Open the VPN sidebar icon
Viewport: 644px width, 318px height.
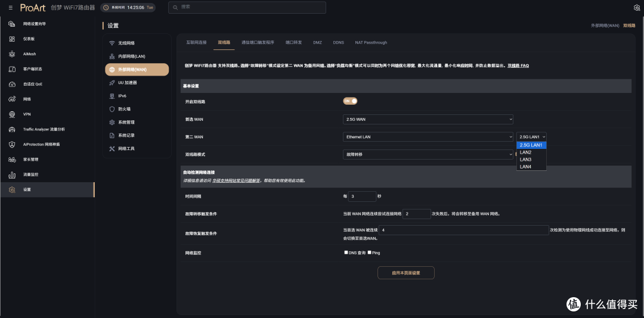tap(13, 114)
